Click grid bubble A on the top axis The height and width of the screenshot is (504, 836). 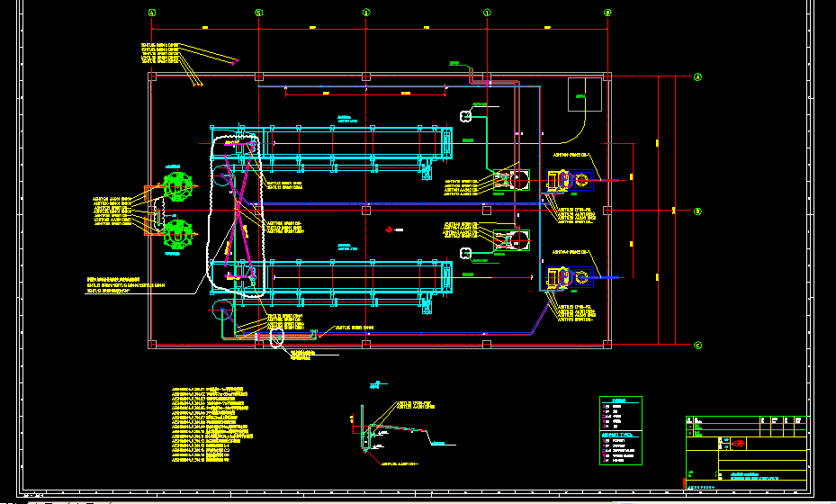(x=151, y=13)
